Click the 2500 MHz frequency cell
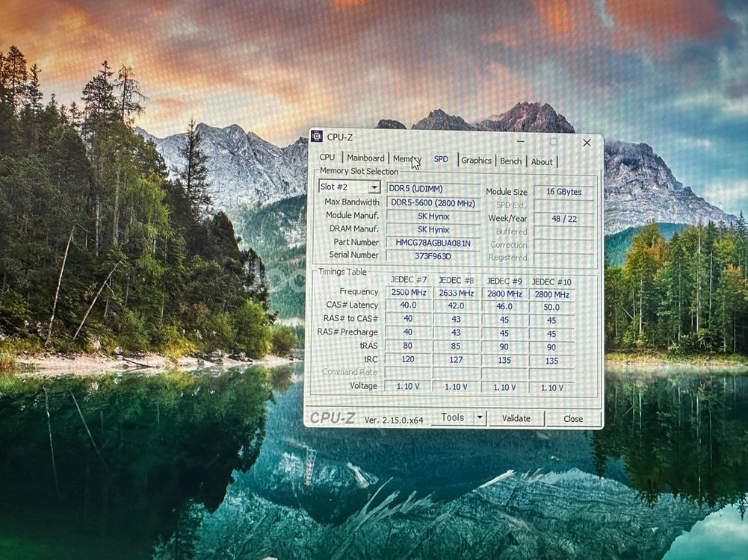This screenshot has width=748, height=560. tap(408, 292)
